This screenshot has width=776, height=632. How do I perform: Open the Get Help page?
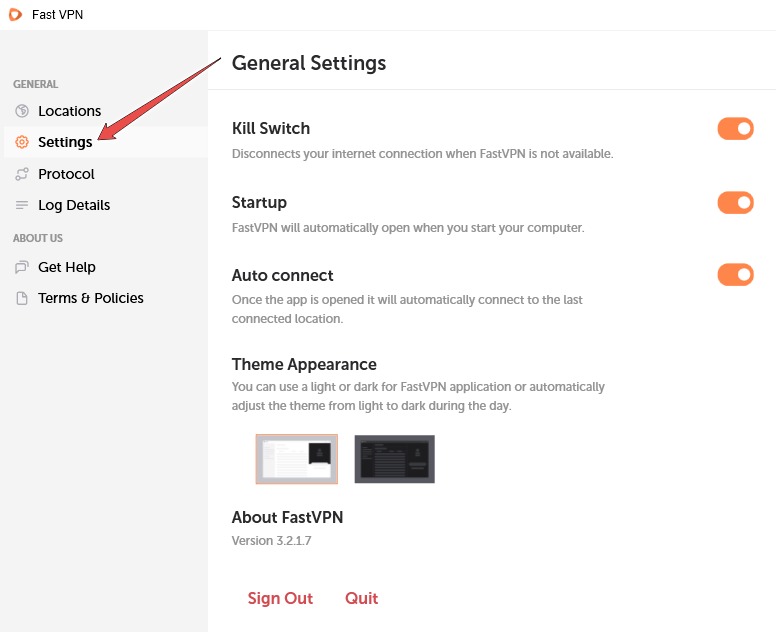pyautogui.click(x=67, y=267)
